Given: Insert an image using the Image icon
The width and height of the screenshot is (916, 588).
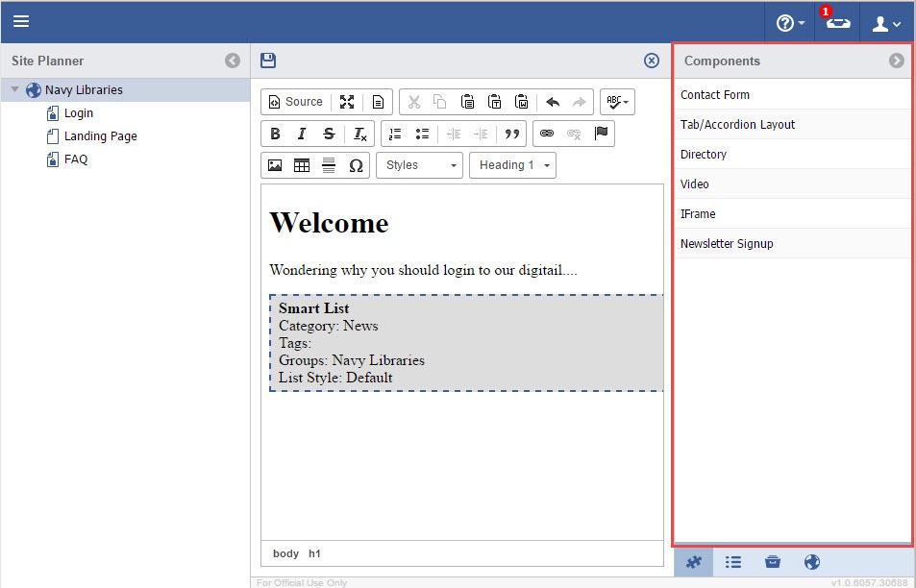Looking at the screenshot, I should pos(275,165).
